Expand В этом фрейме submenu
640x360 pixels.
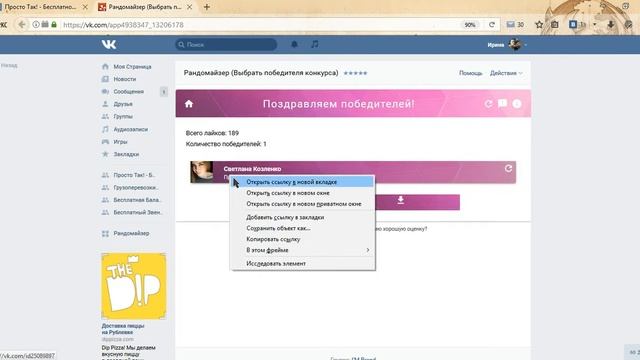[x=302, y=250]
